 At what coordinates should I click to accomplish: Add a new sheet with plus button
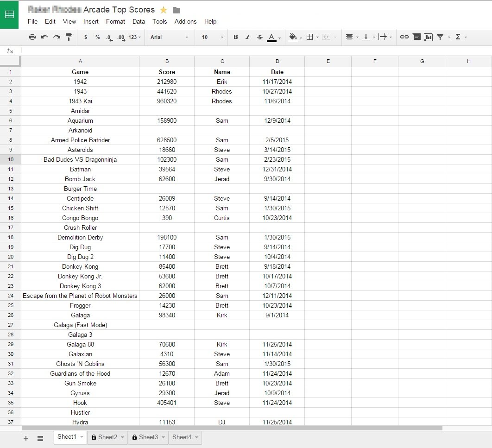tap(26, 438)
